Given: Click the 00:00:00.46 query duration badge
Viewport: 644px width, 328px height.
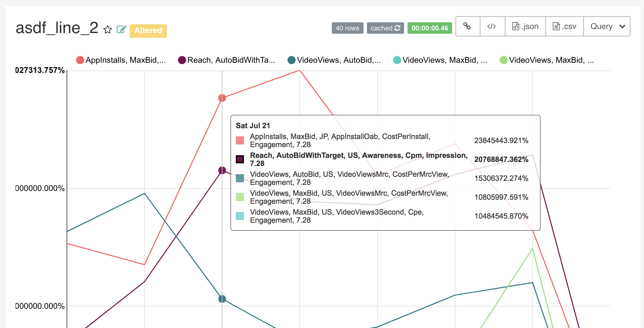Looking at the screenshot, I should (430, 28).
